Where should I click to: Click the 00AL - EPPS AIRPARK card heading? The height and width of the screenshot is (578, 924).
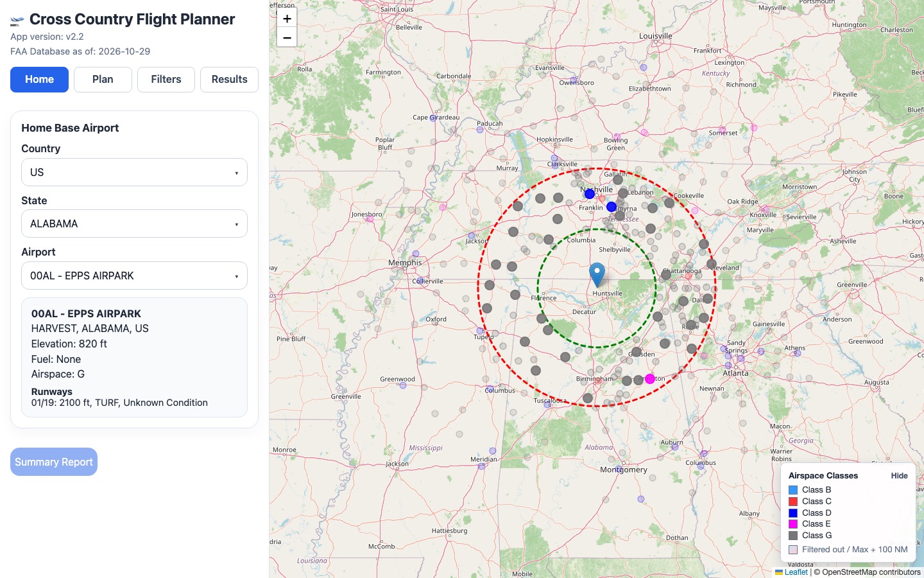point(86,313)
